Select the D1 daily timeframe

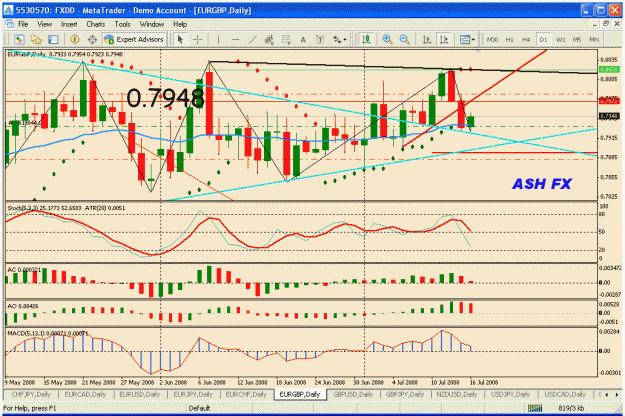pos(543,39)
